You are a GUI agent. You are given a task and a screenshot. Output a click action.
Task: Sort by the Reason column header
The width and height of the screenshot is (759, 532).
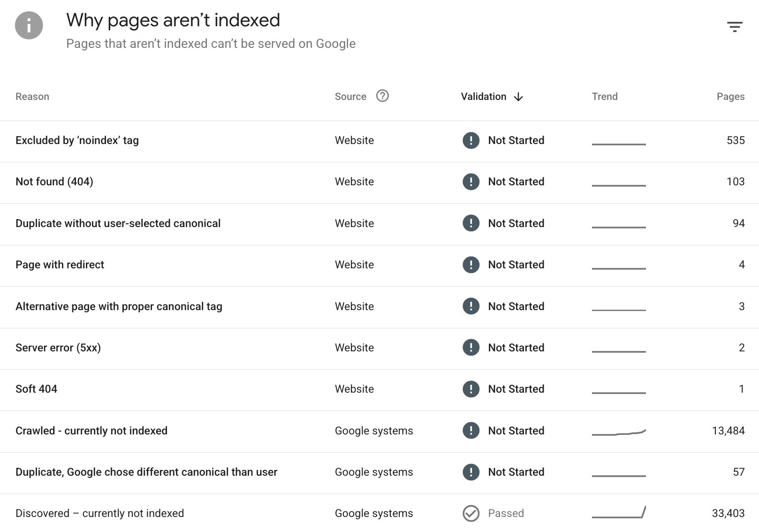32,97
